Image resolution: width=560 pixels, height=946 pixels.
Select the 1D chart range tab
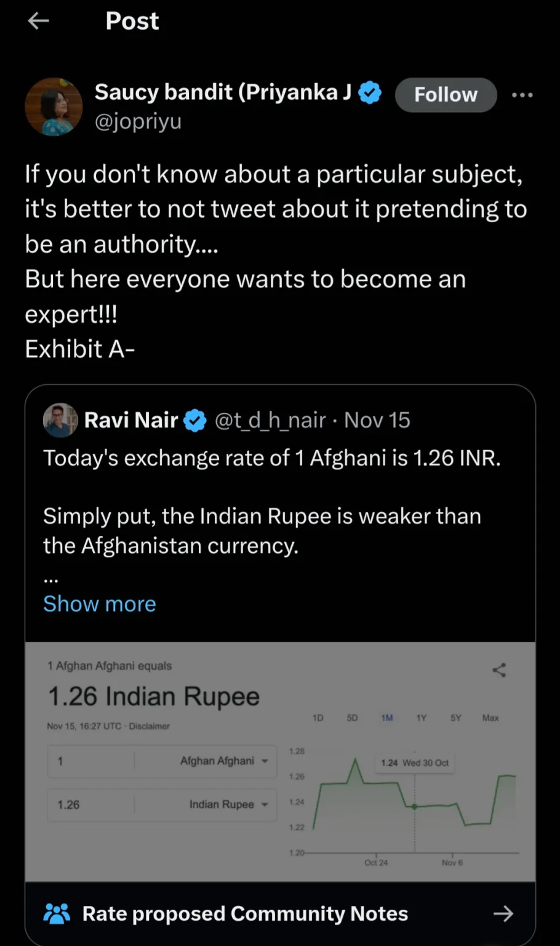(318, 718)
